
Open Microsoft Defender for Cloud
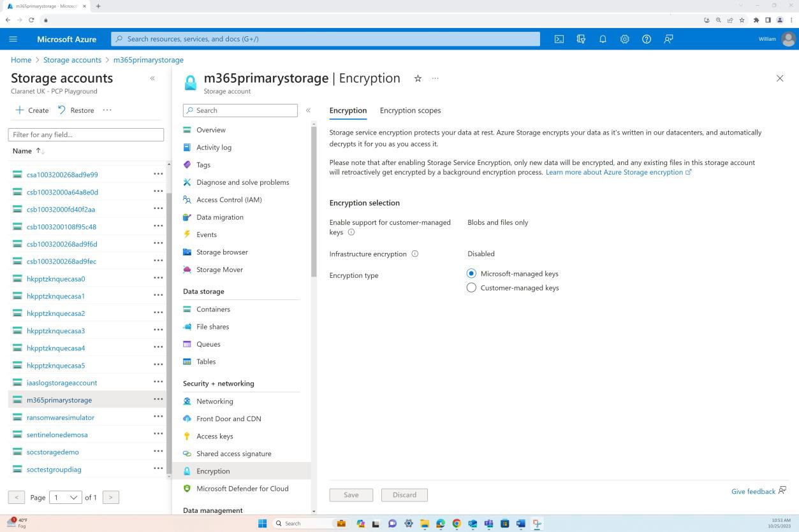pos(242,488)
